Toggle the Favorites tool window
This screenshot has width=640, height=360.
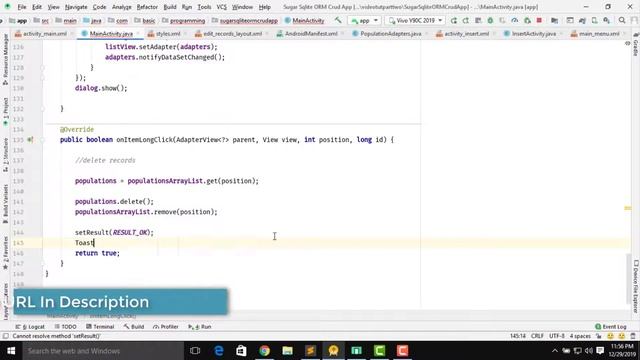point(5,253)
